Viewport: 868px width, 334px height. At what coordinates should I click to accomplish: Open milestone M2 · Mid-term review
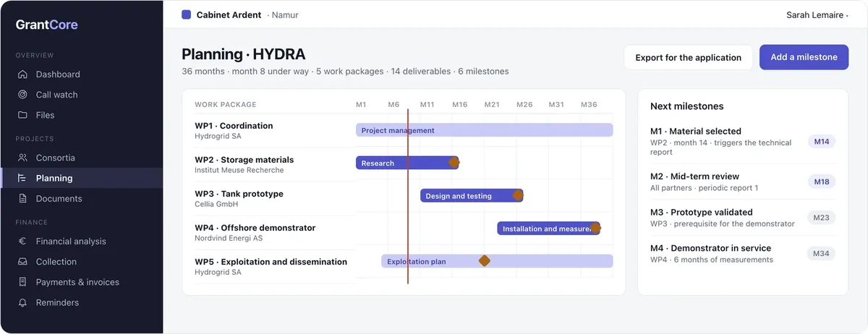click(x=743, y=181)
